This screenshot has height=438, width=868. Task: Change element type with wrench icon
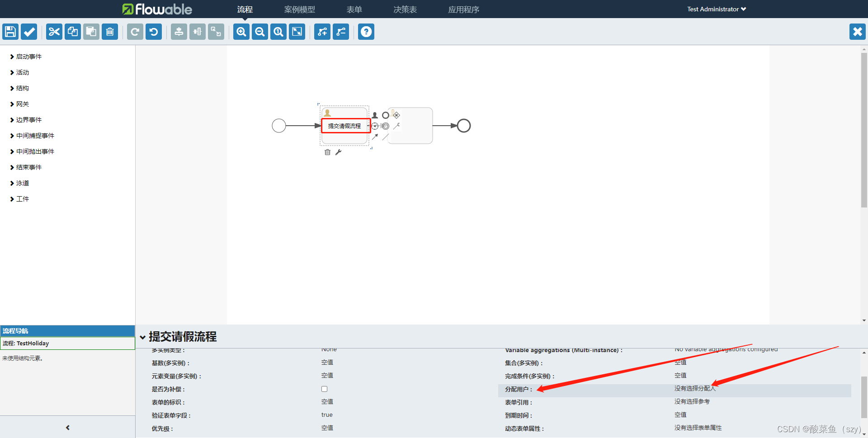point(339,152)
